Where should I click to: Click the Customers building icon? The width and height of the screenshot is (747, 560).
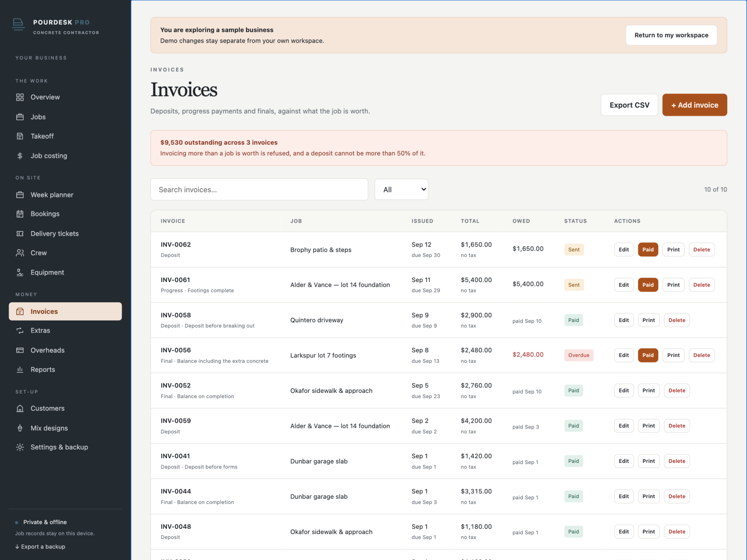tap(20, 408)
